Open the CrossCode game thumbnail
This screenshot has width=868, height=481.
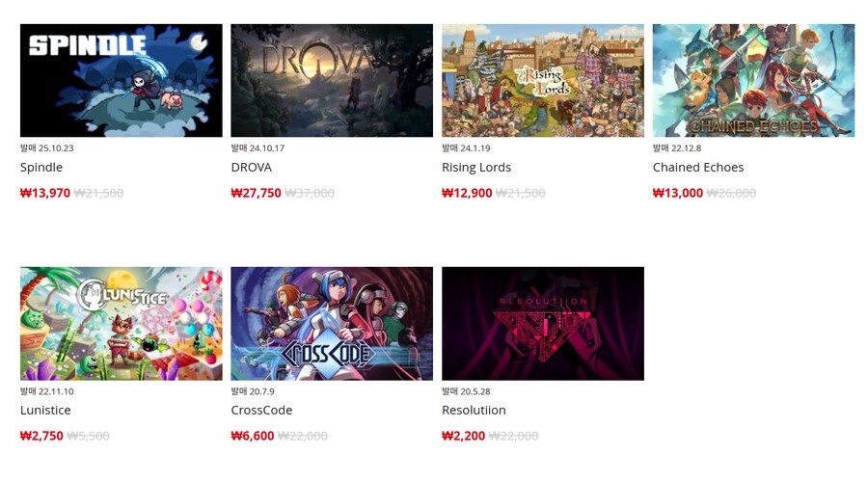(332, 323)
